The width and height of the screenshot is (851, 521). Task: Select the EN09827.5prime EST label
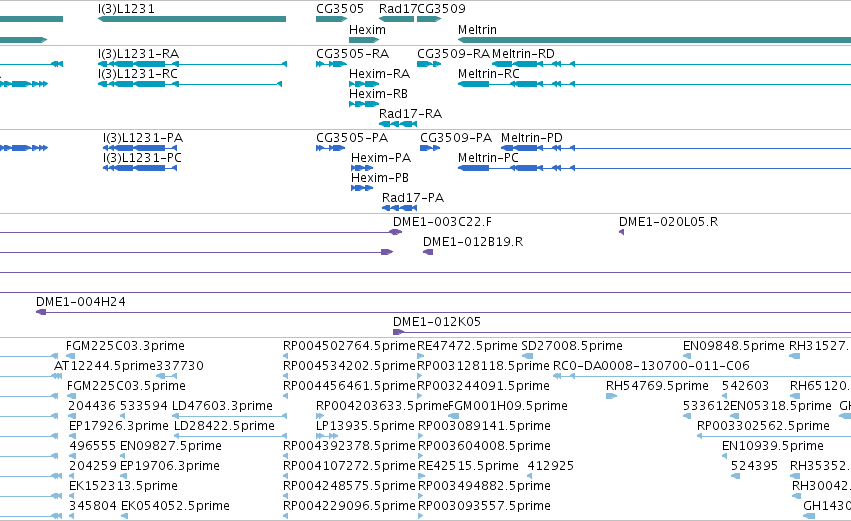[171, 447]
